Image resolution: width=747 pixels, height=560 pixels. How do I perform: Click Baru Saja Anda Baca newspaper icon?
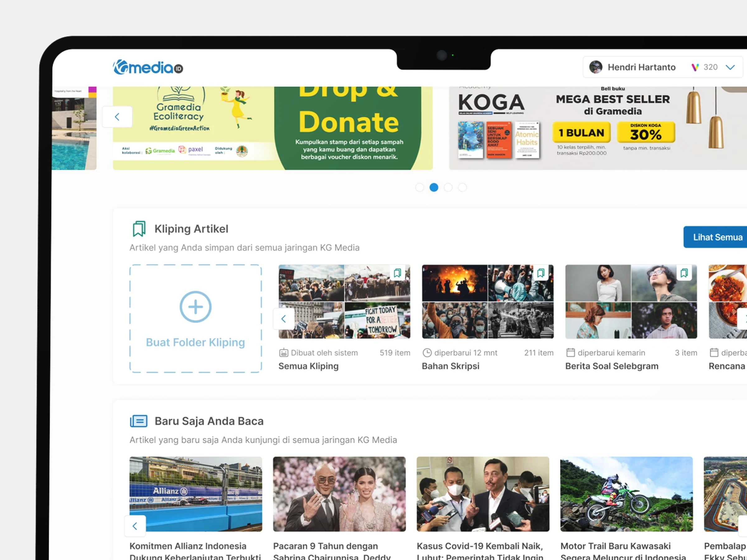(139, 421)
